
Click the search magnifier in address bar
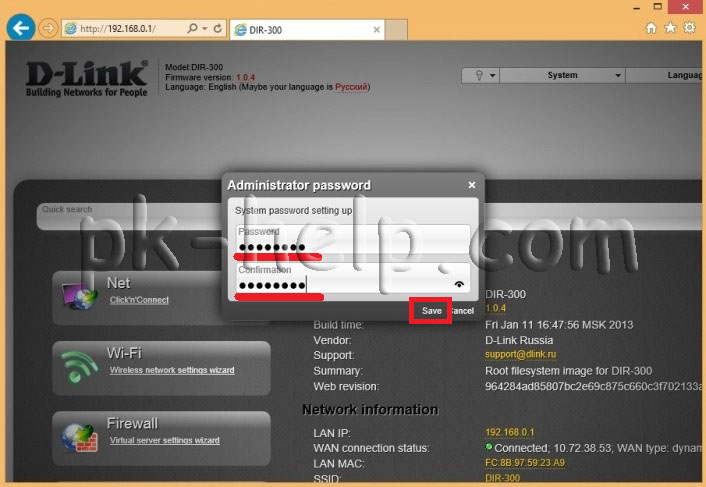(x=192, y=28)
